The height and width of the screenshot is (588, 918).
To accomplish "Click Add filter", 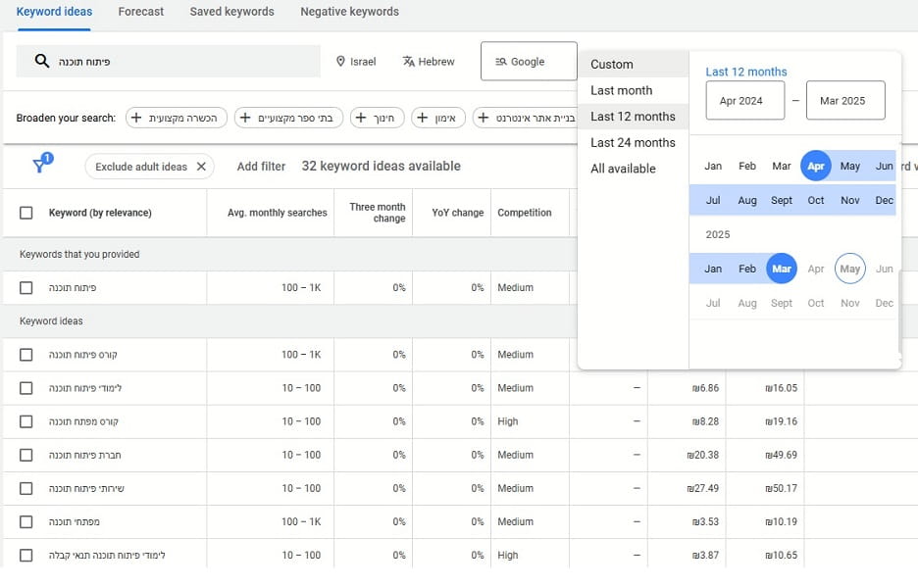I will (261, 167).
